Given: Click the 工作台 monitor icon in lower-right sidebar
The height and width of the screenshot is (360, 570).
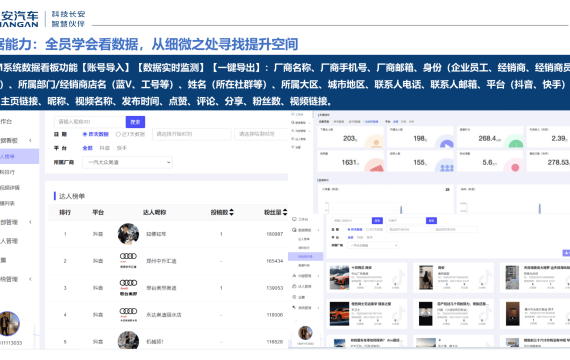Looking at the screenshot, I should (294, 219).
